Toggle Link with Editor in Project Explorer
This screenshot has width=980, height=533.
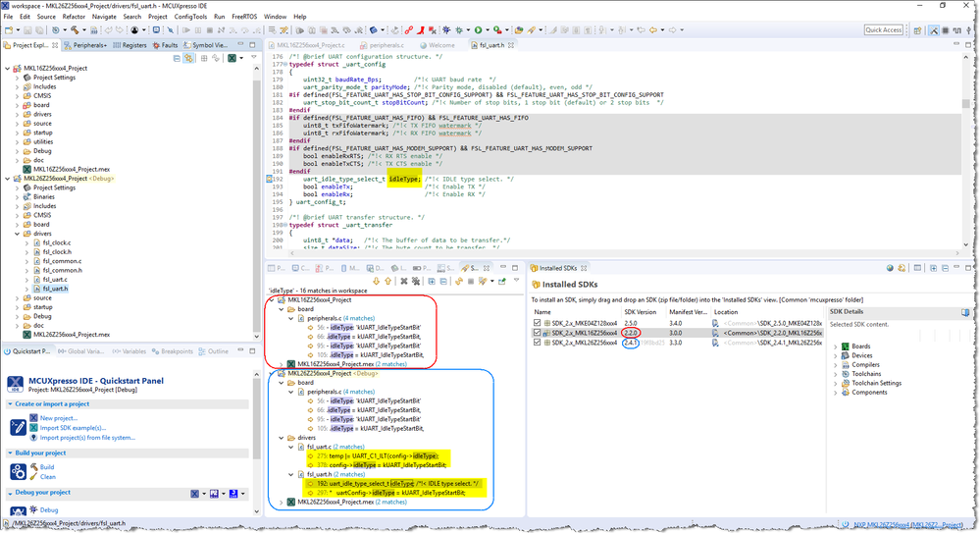pyautogui.click(x=188, y=58)
